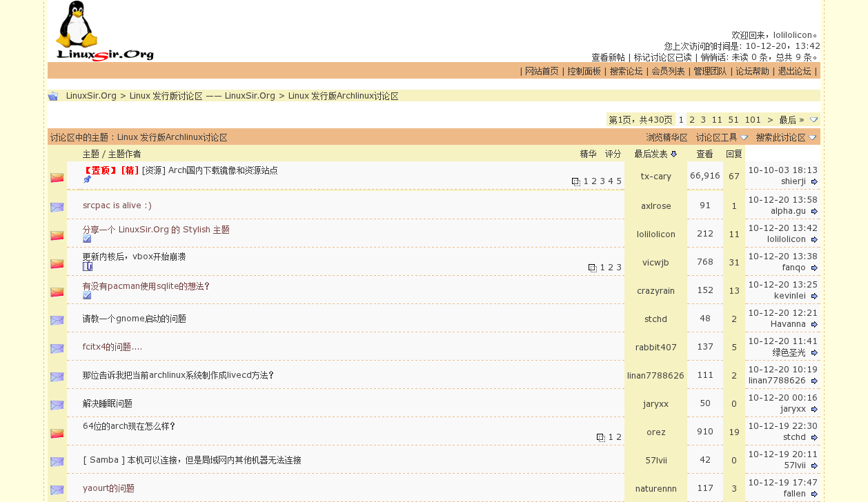Image resolution: width=868 pixels, height=502 pixels.
Task: Open 浏览精华区
Action: [x=666, y=137]
